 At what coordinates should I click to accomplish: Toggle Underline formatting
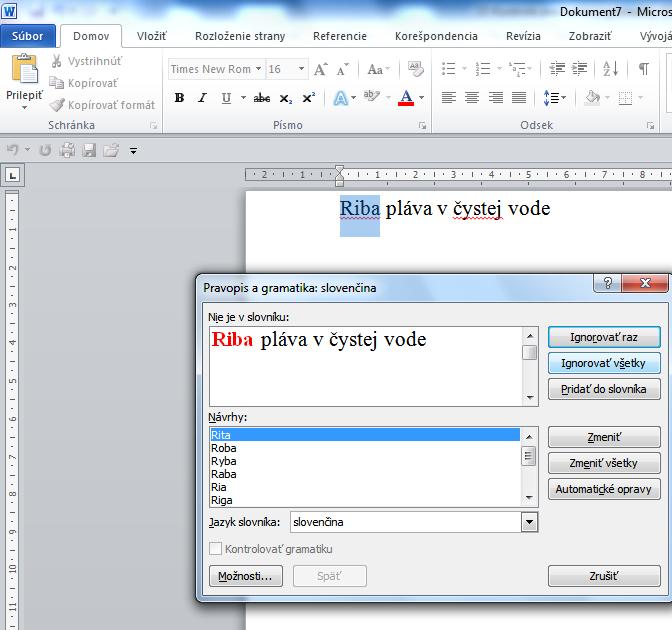226,98
